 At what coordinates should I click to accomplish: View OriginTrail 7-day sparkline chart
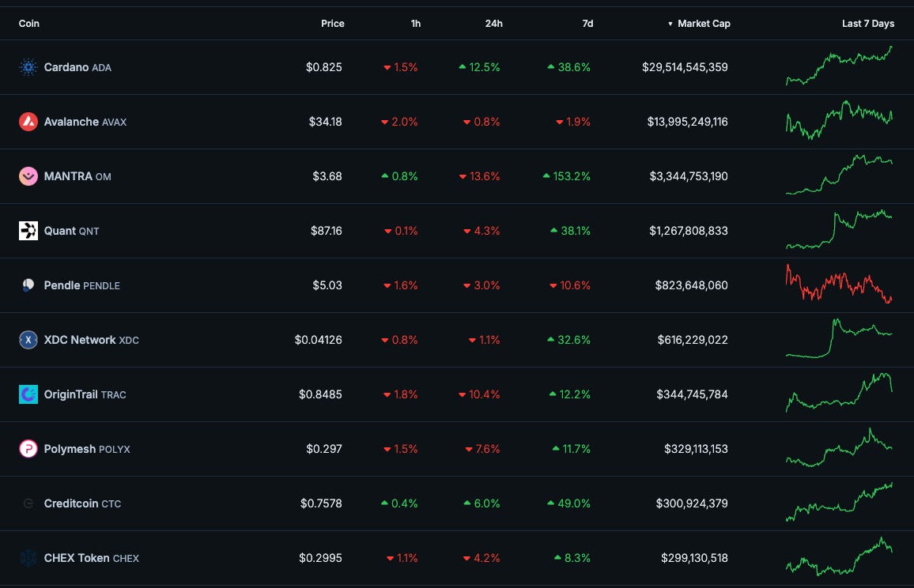[x=839, y=392]
